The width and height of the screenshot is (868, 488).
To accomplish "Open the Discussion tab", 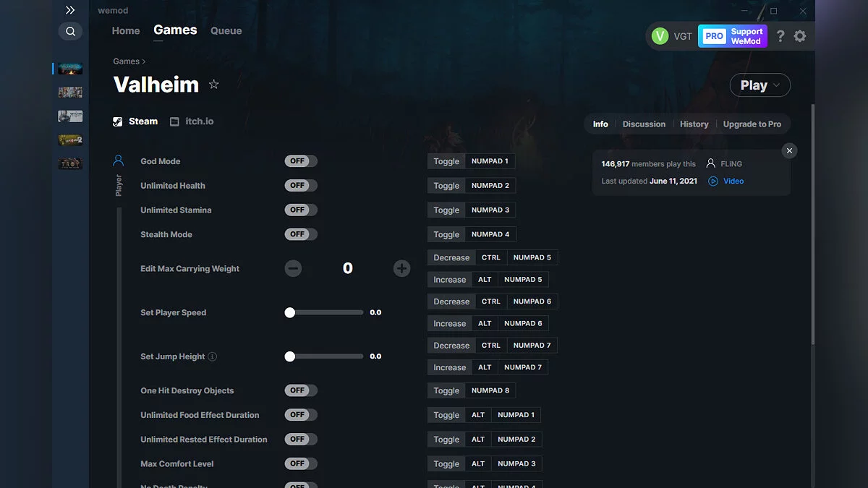I will click(643, 124).
